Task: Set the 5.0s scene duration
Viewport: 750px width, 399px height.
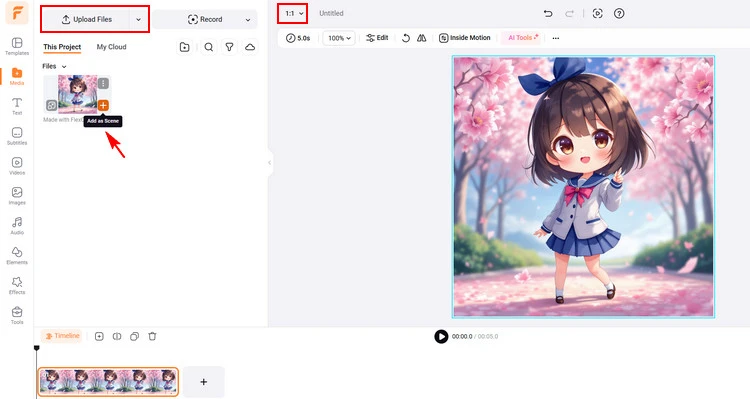Action: pos(298,38)
